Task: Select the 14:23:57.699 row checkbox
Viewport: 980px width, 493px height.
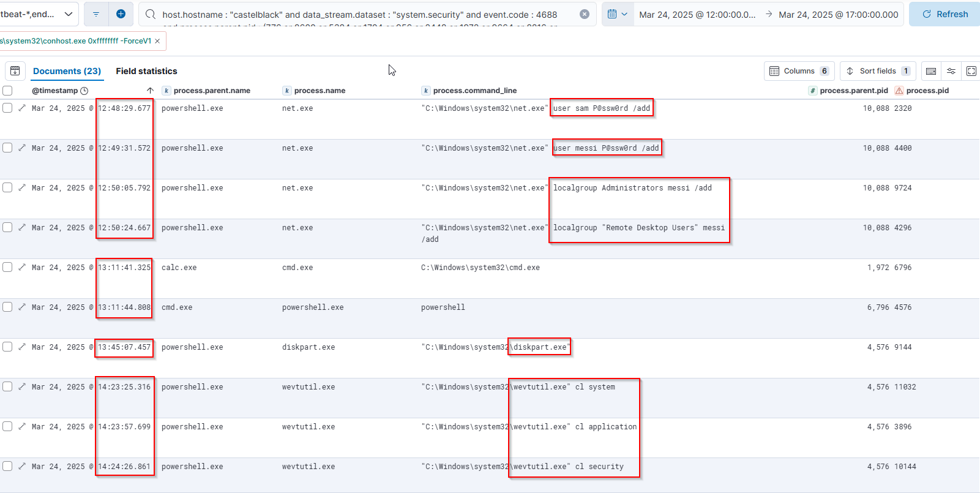Action: pyautogui.click(x=7, y=426)
